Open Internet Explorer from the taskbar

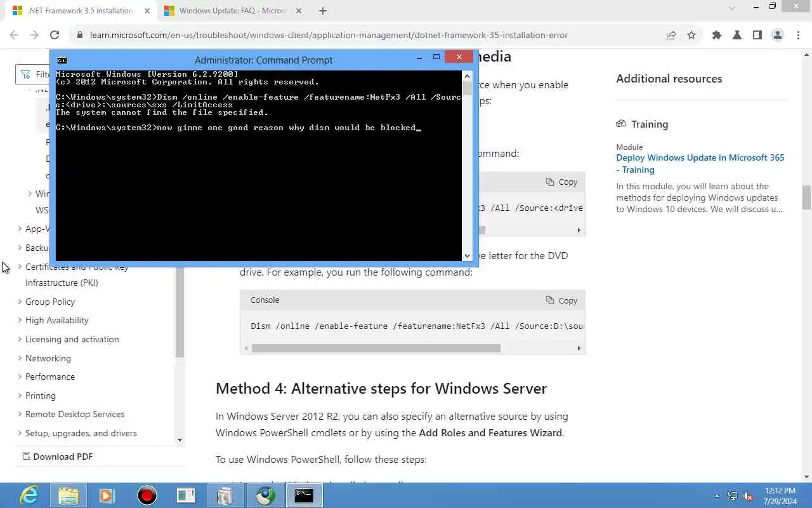coord(29,495)
